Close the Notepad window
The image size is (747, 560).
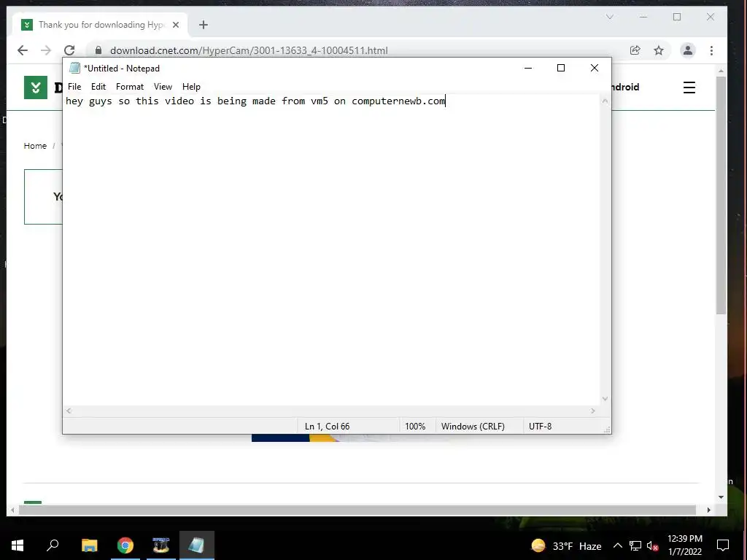coord(594,68)
